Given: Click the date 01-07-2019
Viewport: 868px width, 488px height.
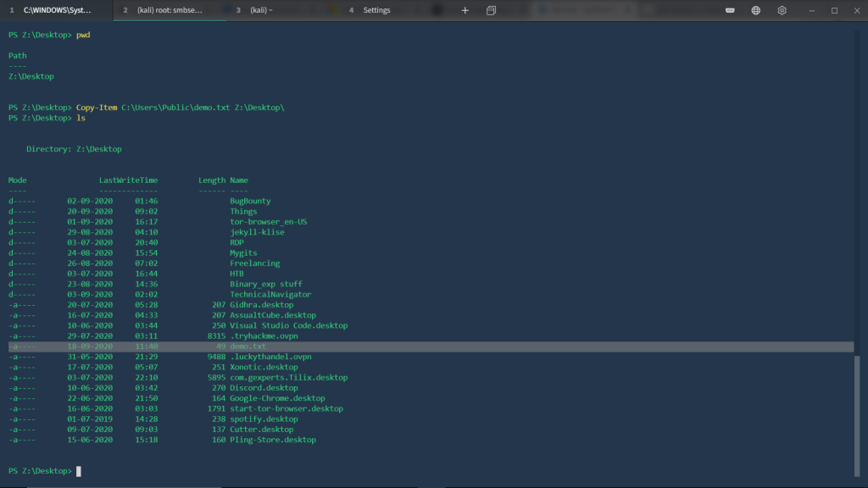Looking at the screenshot, I should click(90, 419).
